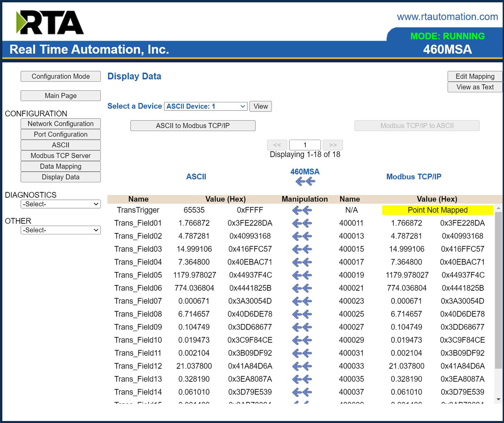The image size is (504, 423).
Task: Click the page number input field
Action: pyautogui.click(x=305, y=145)
